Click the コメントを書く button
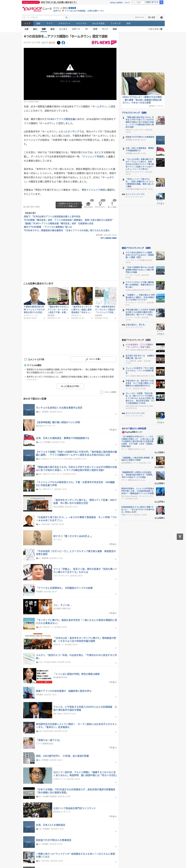This screenshot has height=868, width=186. coord(93,359)
